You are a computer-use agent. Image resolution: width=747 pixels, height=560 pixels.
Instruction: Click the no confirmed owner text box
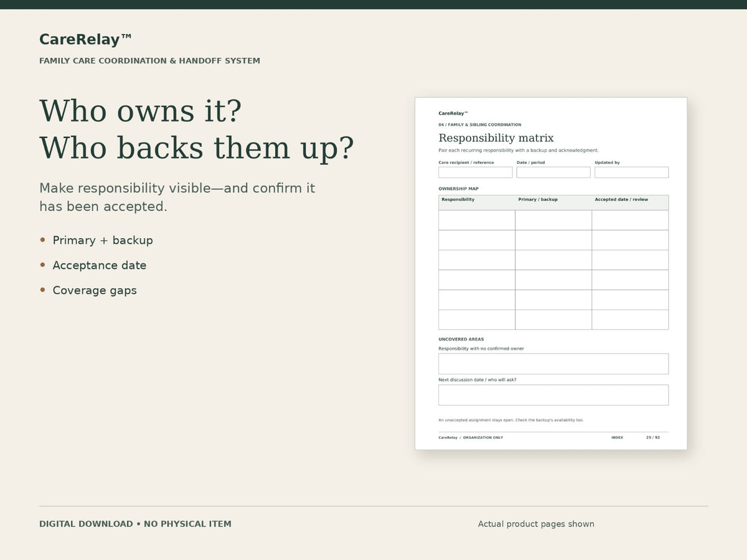(553, 364)
